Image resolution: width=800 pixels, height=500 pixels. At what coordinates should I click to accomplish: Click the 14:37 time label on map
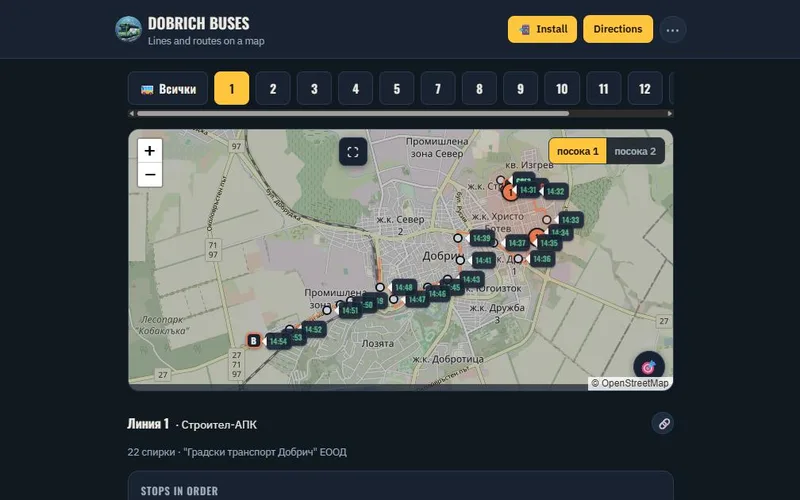[x=517, y=243]
